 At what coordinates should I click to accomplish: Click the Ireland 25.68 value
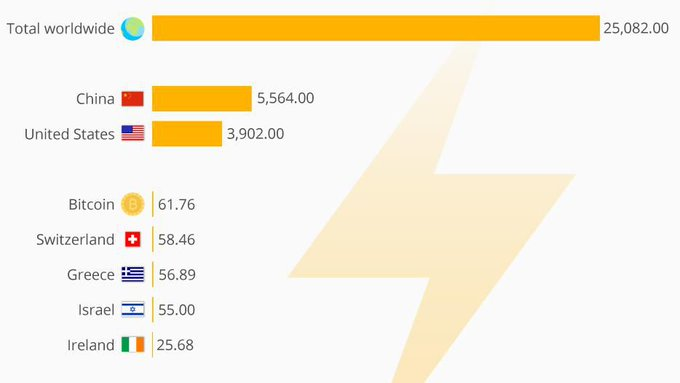(x=175, y=345)
